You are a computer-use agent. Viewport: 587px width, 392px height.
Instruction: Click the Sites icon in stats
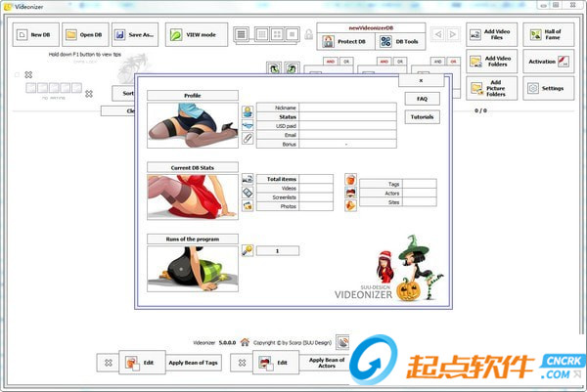[350, 205]
